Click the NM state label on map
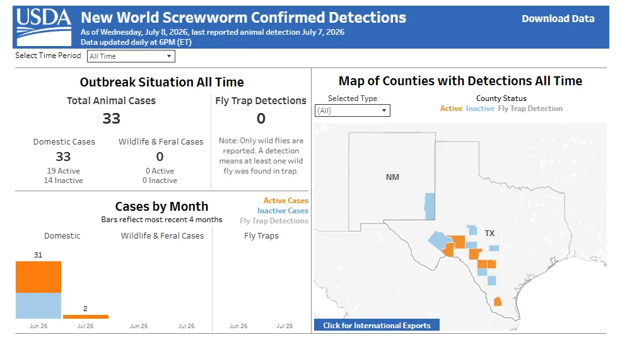The width and height of the screenshot is (644, 337). coord(392,177)
